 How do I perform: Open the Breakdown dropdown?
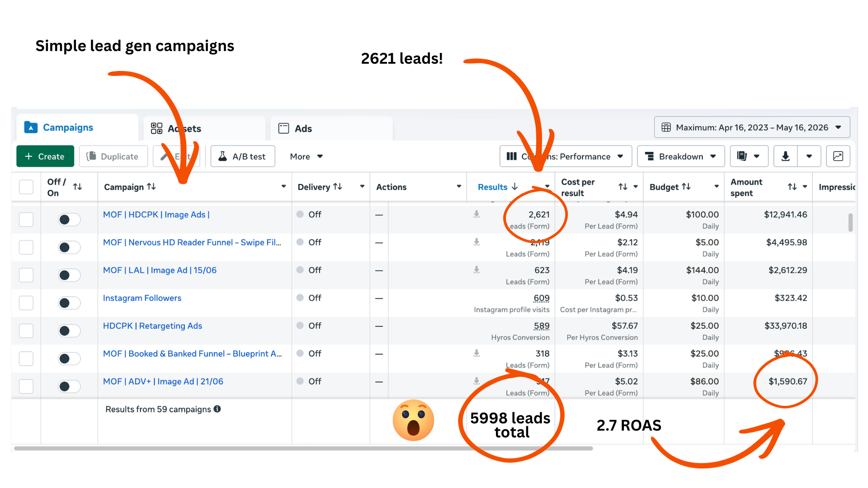tap(680, 156)
